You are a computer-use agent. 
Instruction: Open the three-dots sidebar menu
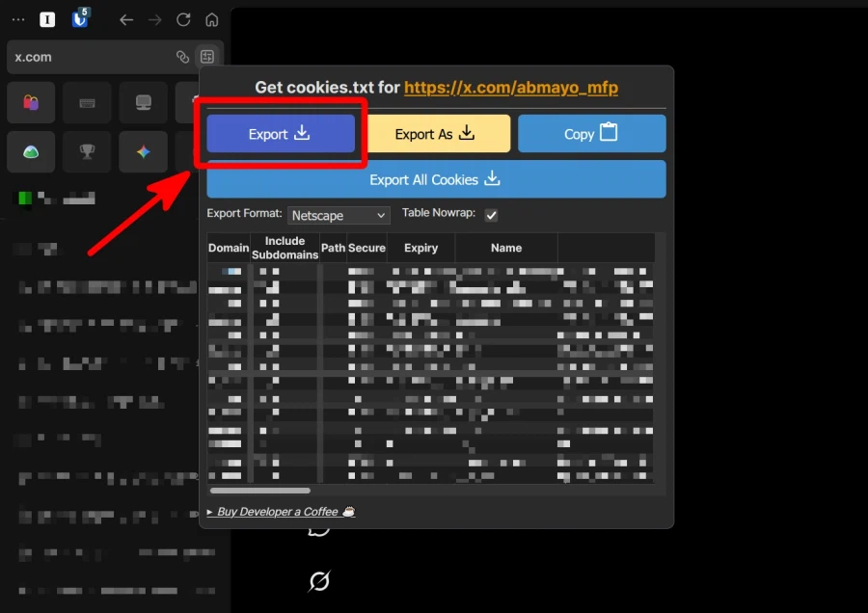click(x=18, y=20)
